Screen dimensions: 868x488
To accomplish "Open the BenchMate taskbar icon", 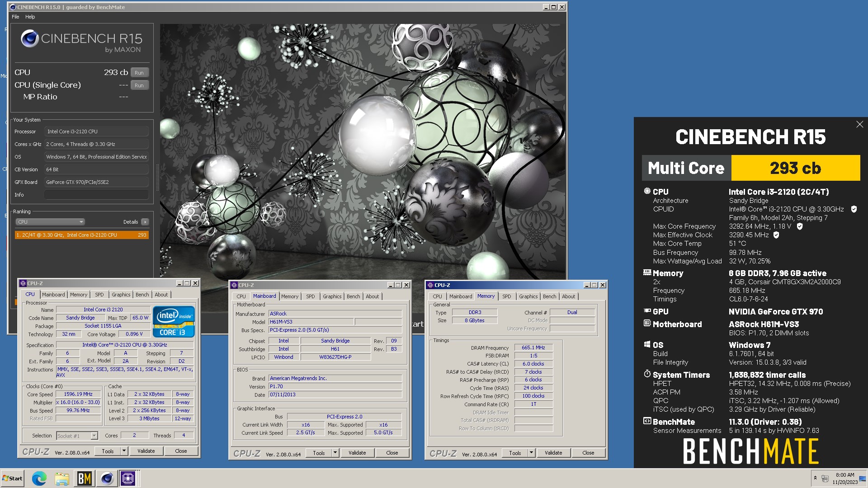I will pos(85,478).
